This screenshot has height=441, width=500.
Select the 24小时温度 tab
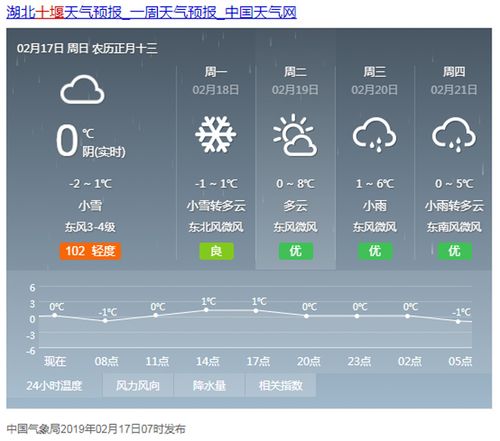(54, 386)
